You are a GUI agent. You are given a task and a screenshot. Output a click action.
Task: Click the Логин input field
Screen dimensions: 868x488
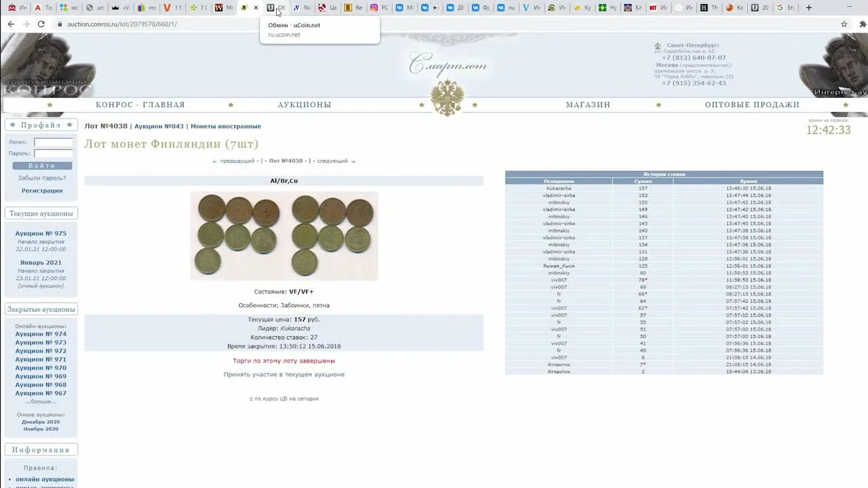click(52, 142)
